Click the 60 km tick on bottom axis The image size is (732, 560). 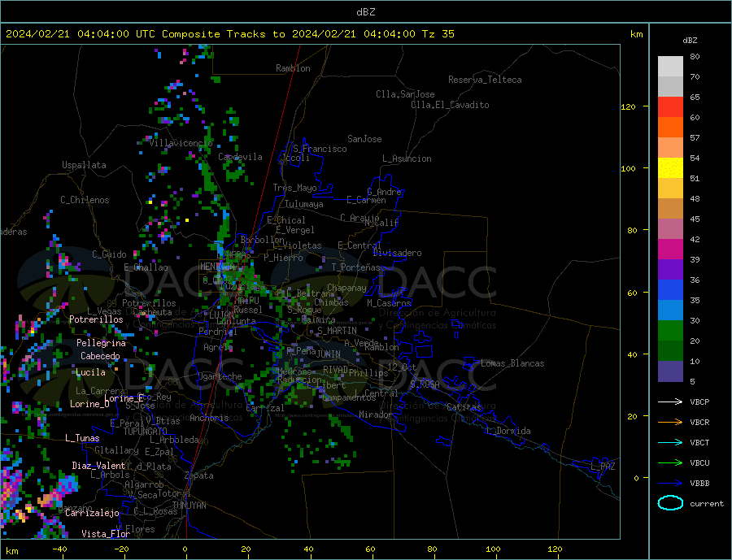[370, 549]
